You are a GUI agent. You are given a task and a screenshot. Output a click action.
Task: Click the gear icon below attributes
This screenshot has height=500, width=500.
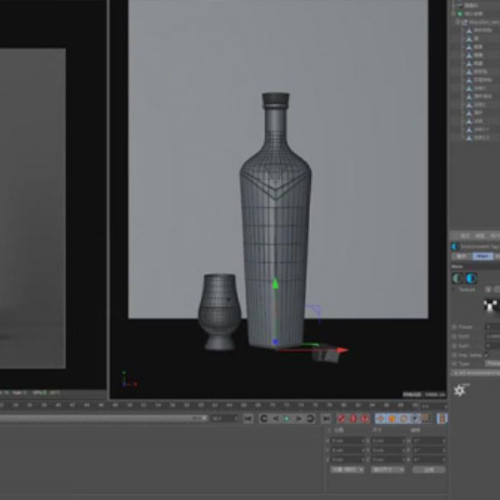pos(460,390)
